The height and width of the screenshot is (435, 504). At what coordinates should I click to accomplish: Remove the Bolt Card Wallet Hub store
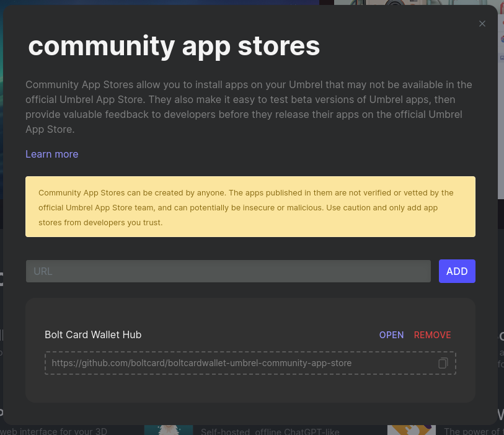[x=432, y=335]
